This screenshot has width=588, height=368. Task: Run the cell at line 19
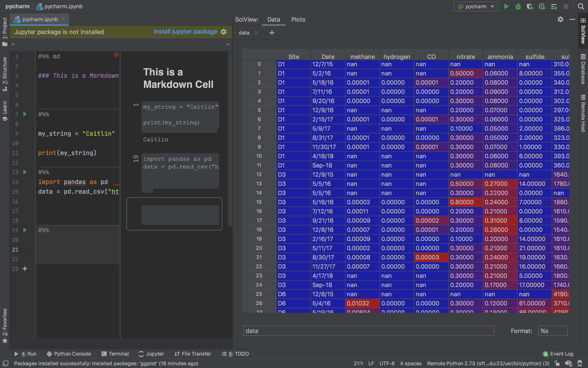pyautogui.click(x=25, y=230)
